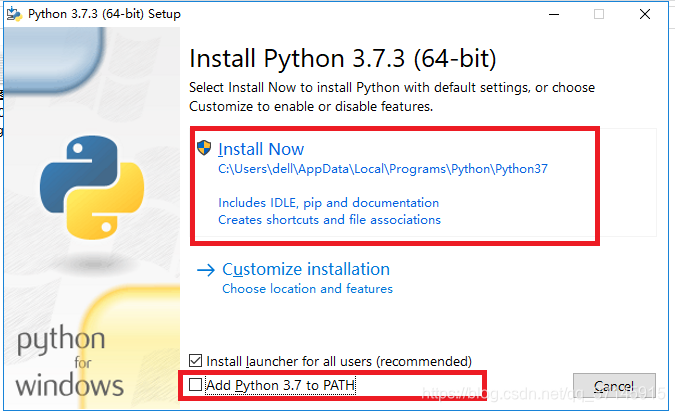675x412 pixels.
Task: Click the arrow icon beside Customize installation
Action: coord(206,270)
